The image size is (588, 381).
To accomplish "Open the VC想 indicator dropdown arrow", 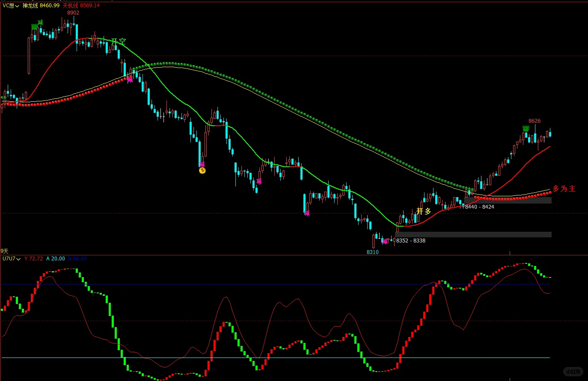I will click(17, 6).
